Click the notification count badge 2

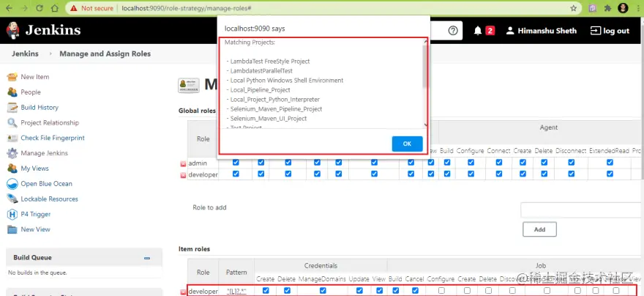click(x=490, y=31)
